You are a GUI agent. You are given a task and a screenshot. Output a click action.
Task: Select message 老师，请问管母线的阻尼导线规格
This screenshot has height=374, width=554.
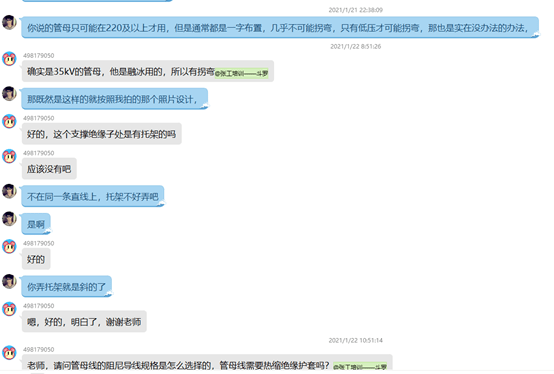(x=207, y=363)
